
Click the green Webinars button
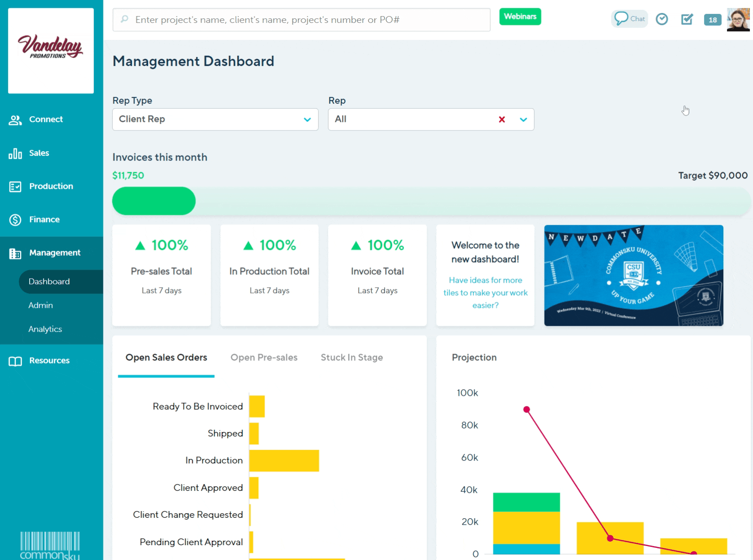pyautogui.click(x=520, y=17)
